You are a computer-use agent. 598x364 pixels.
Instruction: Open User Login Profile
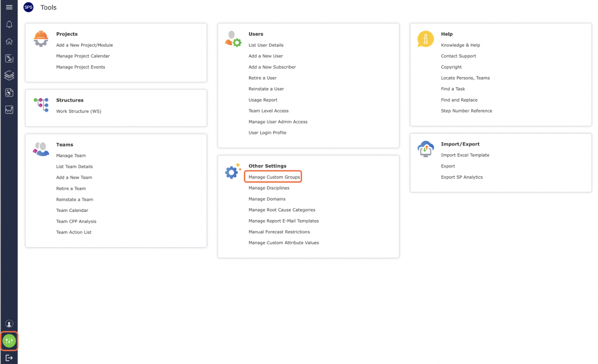(x=267, y=133)
